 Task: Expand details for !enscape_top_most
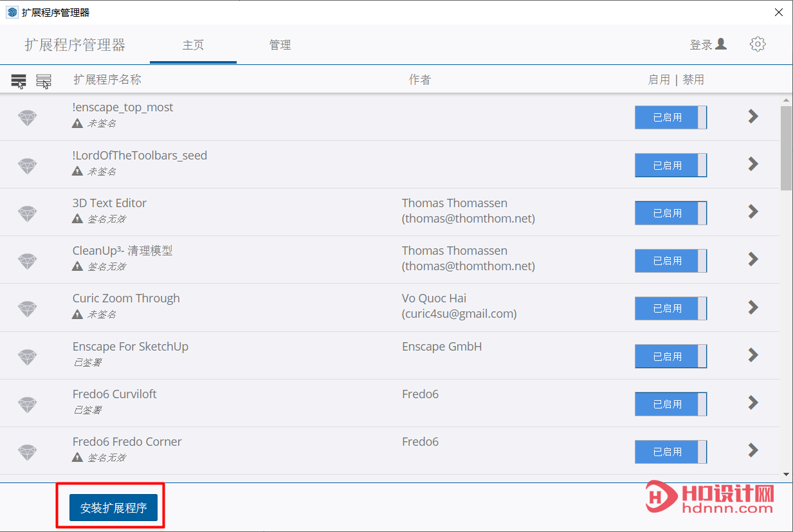coord(753,116)
